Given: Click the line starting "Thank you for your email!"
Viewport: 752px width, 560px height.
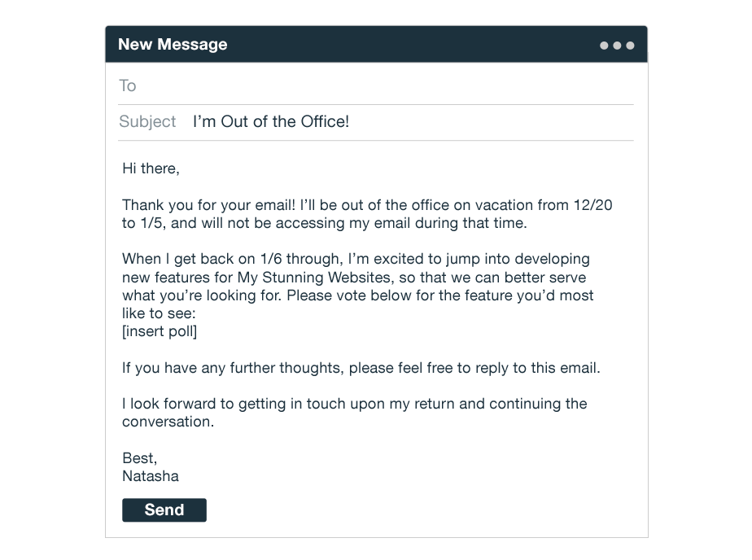Looking at the screenshot, I should (367, 205).
